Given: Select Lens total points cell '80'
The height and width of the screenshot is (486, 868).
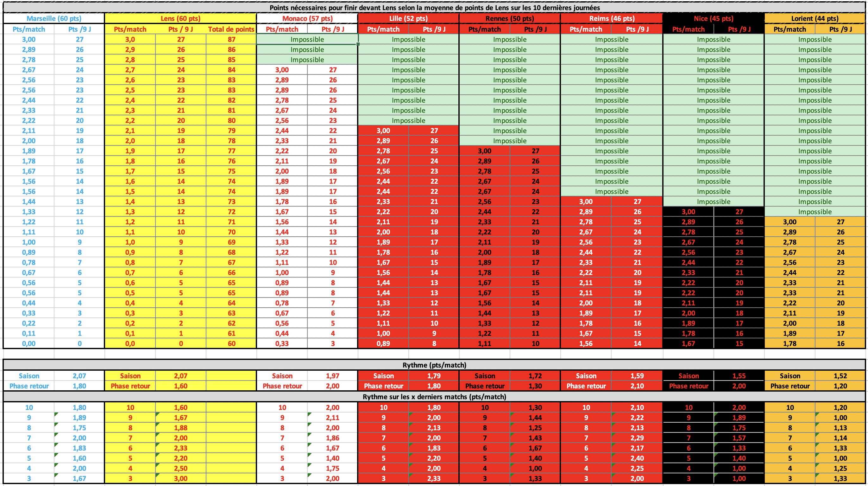Looking at the screenshot, I should click(231, 120).
